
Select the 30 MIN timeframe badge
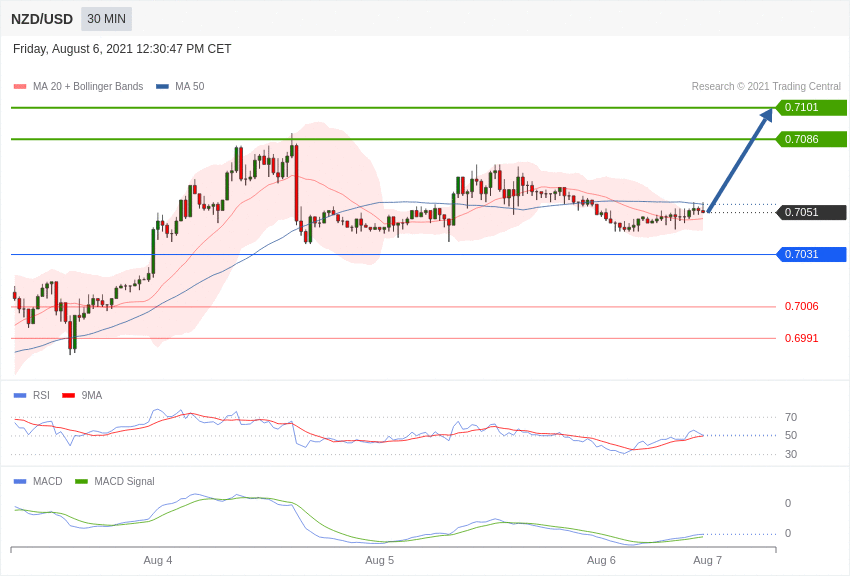point(106,19)
